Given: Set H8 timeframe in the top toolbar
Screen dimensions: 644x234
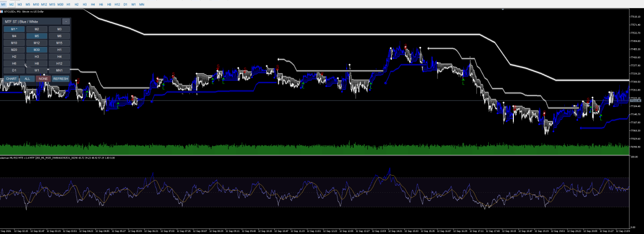Looking at the screenshot, I should pos(109,4).
